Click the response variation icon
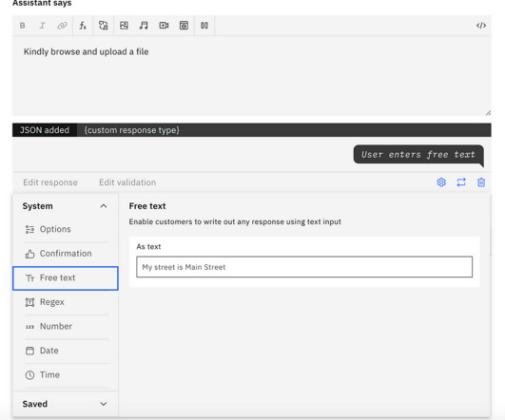 [103, 26]
